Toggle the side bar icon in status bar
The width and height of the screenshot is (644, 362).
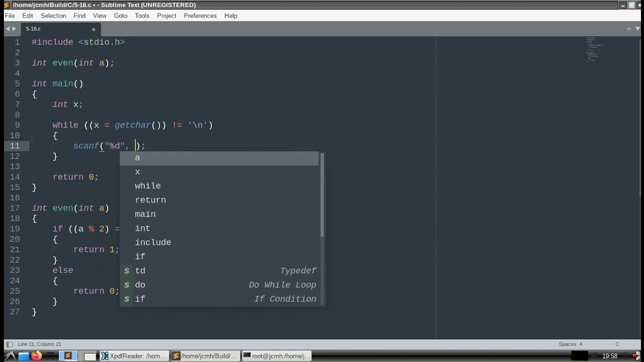click(9, 344)
